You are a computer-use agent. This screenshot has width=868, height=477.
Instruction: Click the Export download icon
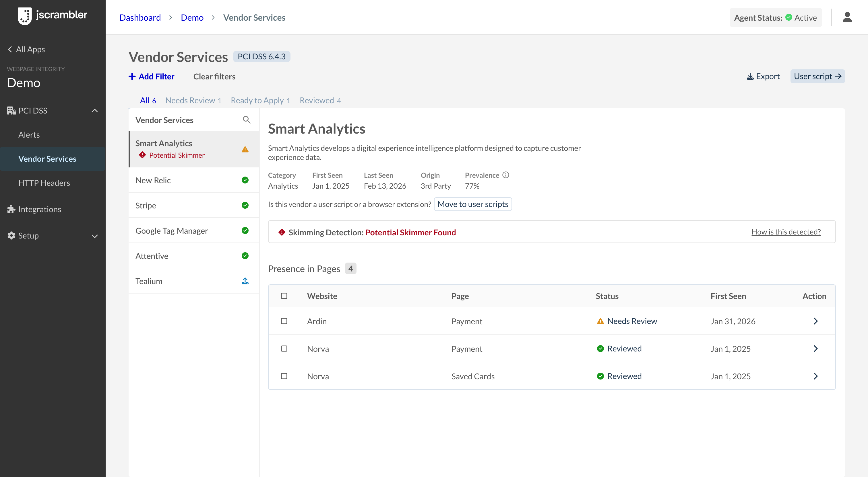750,77
